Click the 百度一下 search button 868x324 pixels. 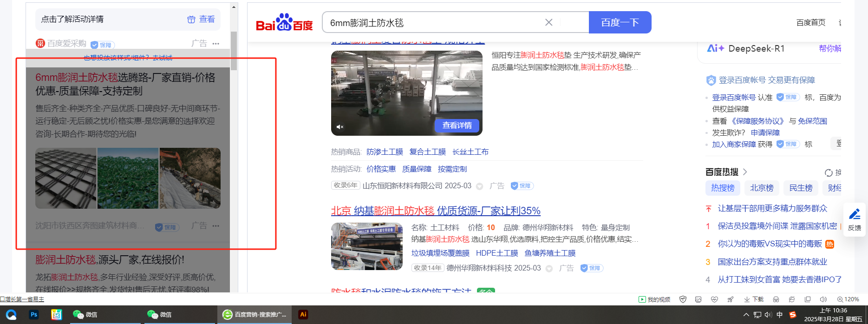620,22
